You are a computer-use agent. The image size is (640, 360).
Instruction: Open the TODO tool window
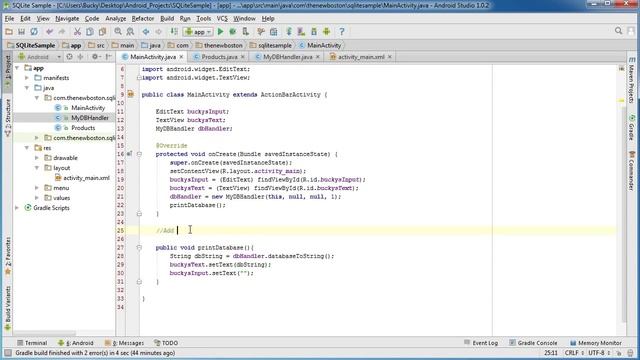(166, 343)
